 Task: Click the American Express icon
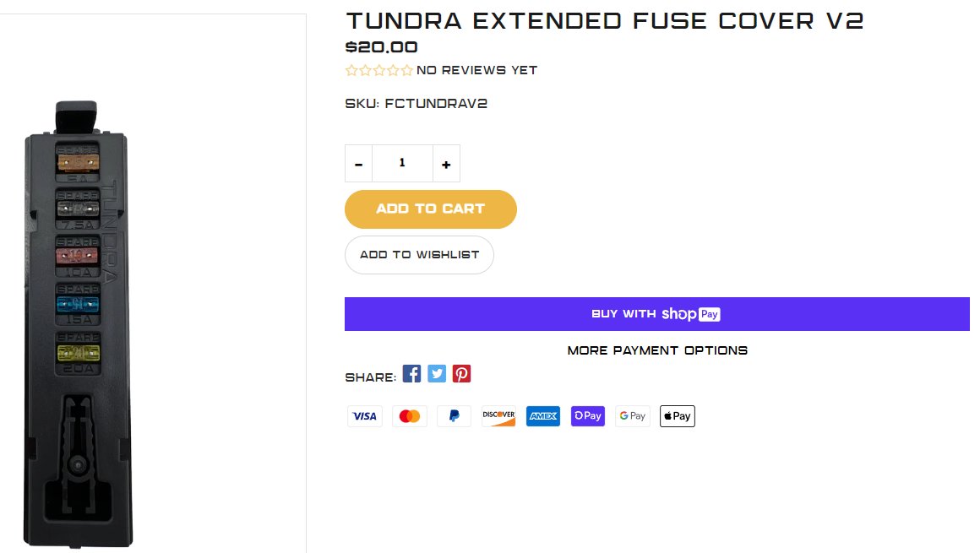pyautogui.click(x=543, y=416)
